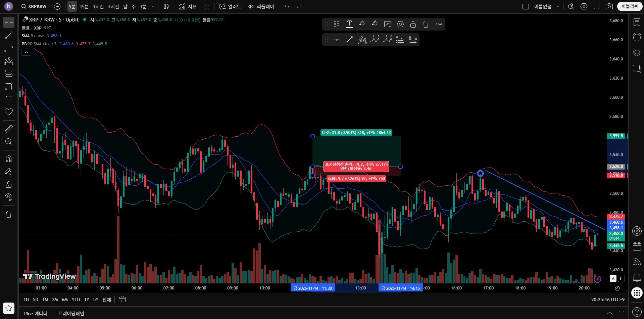644x319 pixels.
Task: Select the 1D date range
Action: click(26, 300)
